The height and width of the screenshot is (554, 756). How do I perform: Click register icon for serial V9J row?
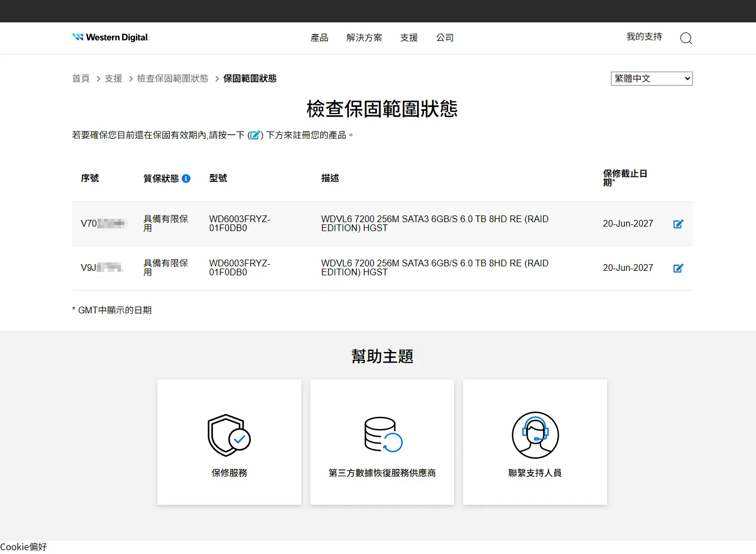(678, 268)
